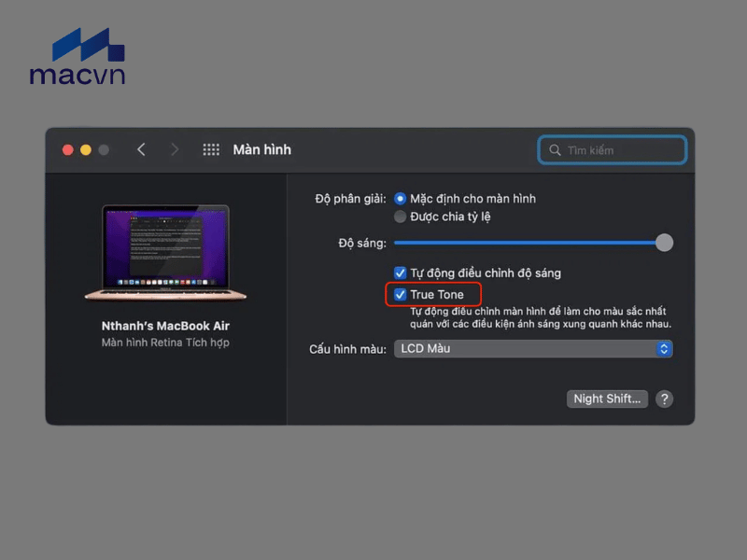Go forward with the right chevron
Screen dimensions: 747x560
tap(175, 149)
